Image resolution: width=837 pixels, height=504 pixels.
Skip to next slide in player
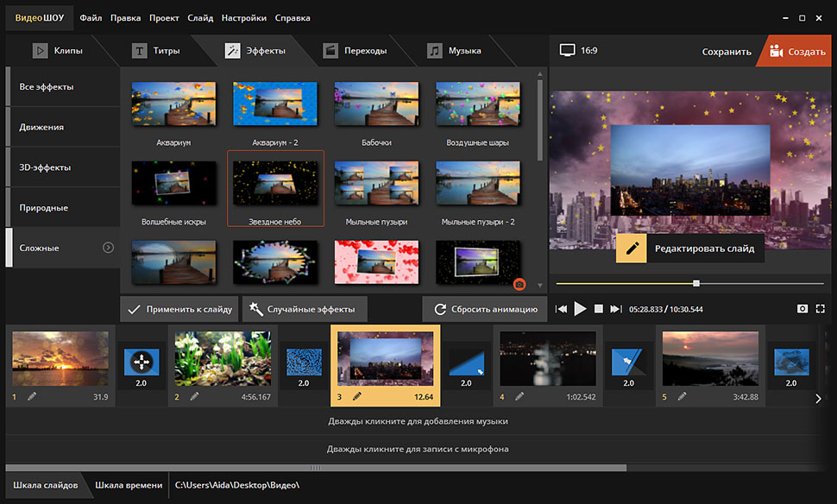(616, 309)
